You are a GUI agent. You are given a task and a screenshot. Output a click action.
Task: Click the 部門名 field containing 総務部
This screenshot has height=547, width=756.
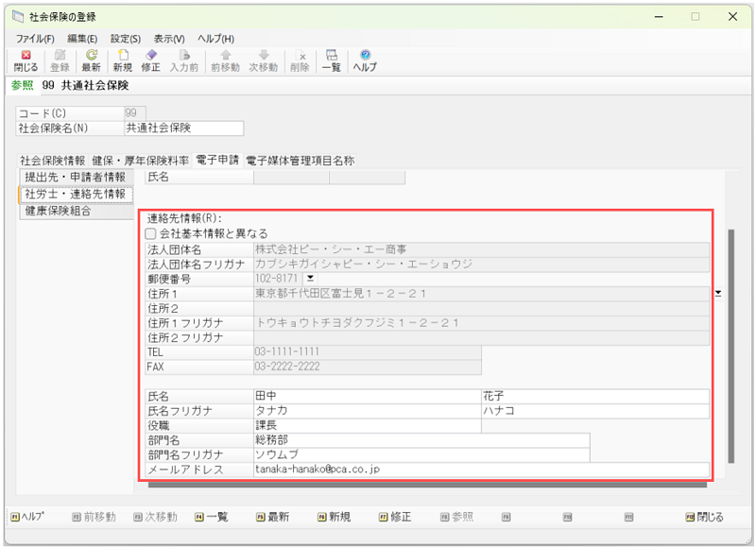[421, 440]
